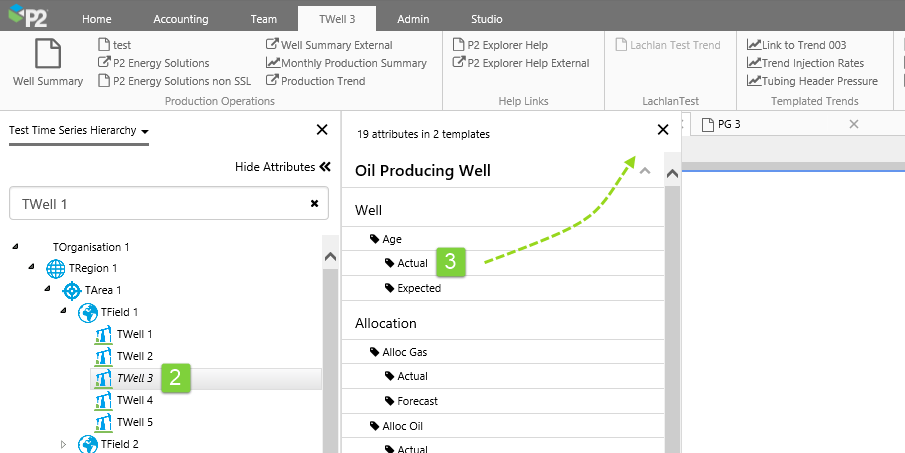Viewport: 905px width, 453px height.
Task: Click the P2 logo icon
Action: click(28, 17)
